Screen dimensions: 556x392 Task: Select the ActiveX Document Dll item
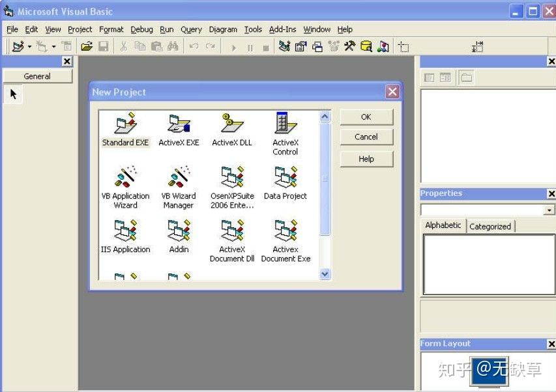pyautogui.click(x=232, y=241)
